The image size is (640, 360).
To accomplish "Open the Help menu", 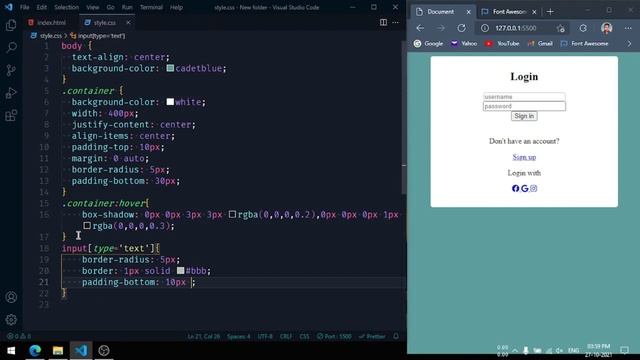I will [x=176, y=7].
